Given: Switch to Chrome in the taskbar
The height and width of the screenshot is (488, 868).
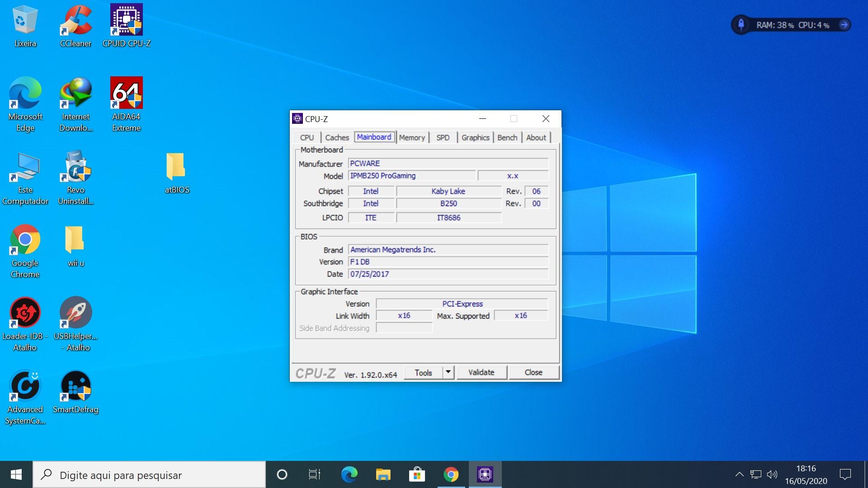Looking at the screenshot, I should pos(451,474).
